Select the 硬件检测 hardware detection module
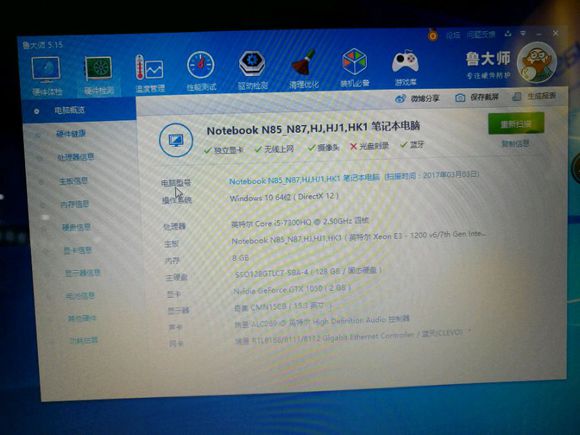Screen dimensions: 580x435 (x=98, y=75)
